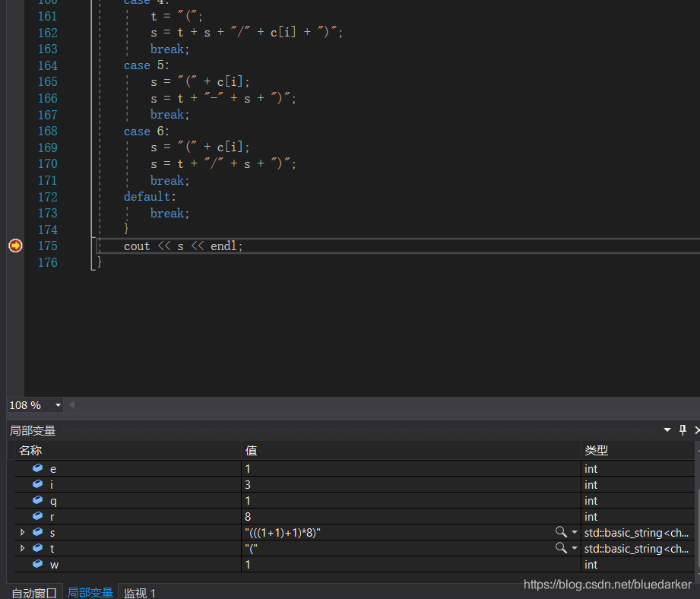Expand the variable t row
Viewport: 700px width, 599px height.
coord(22,548)
